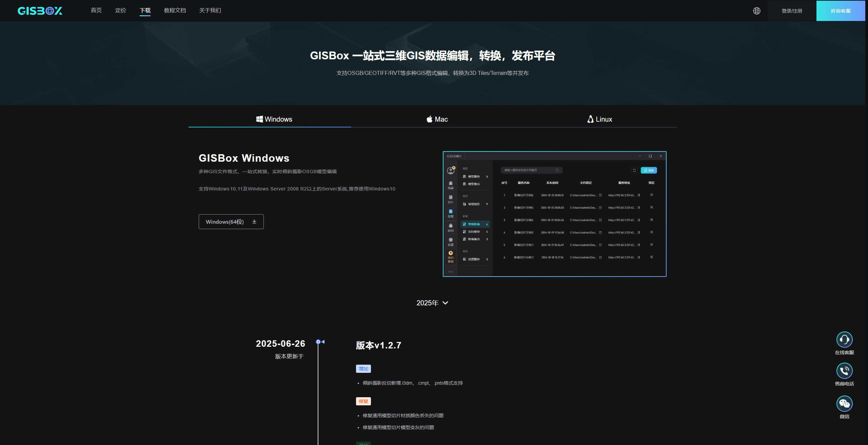This screenshot has width=868, height=445.
Task: Click the Linux penguin icon on the tab
Action: pos(590,119)
